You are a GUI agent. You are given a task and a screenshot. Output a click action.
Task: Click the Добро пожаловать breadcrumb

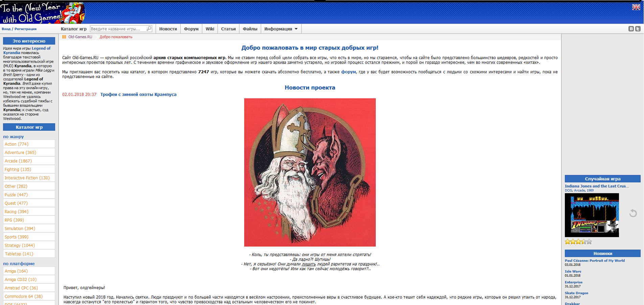[x=116, y=37]
